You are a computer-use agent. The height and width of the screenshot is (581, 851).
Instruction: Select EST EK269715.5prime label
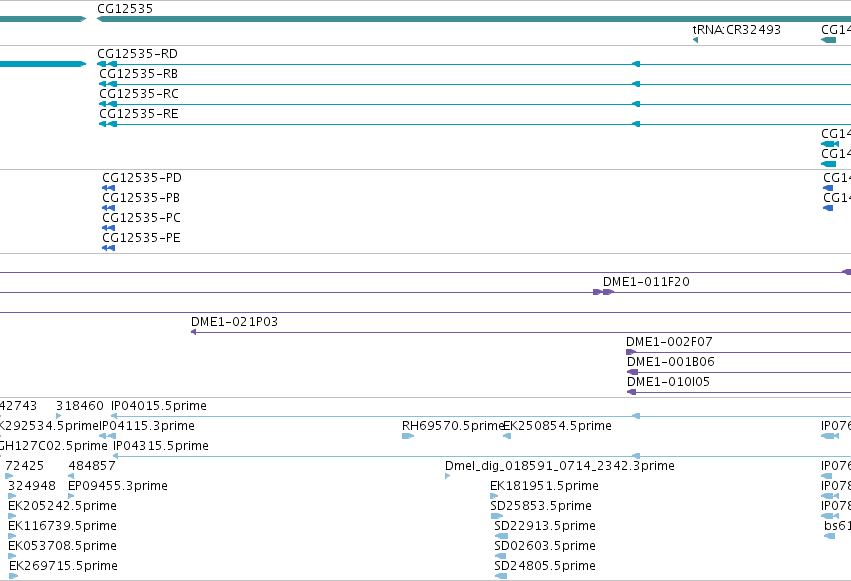[x=63, y=567]
